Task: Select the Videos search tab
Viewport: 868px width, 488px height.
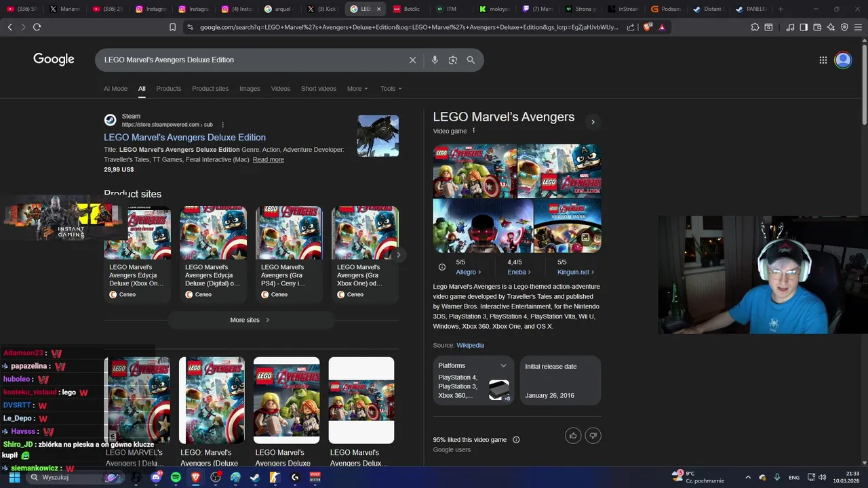Action: click(x=281, y=89)
